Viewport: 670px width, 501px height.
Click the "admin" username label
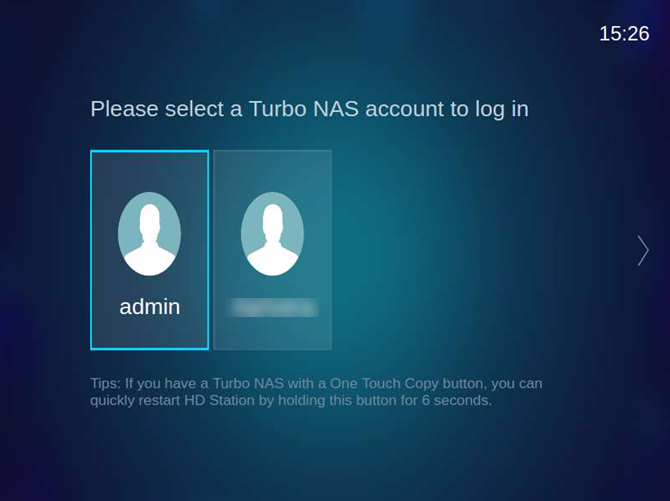150,307
